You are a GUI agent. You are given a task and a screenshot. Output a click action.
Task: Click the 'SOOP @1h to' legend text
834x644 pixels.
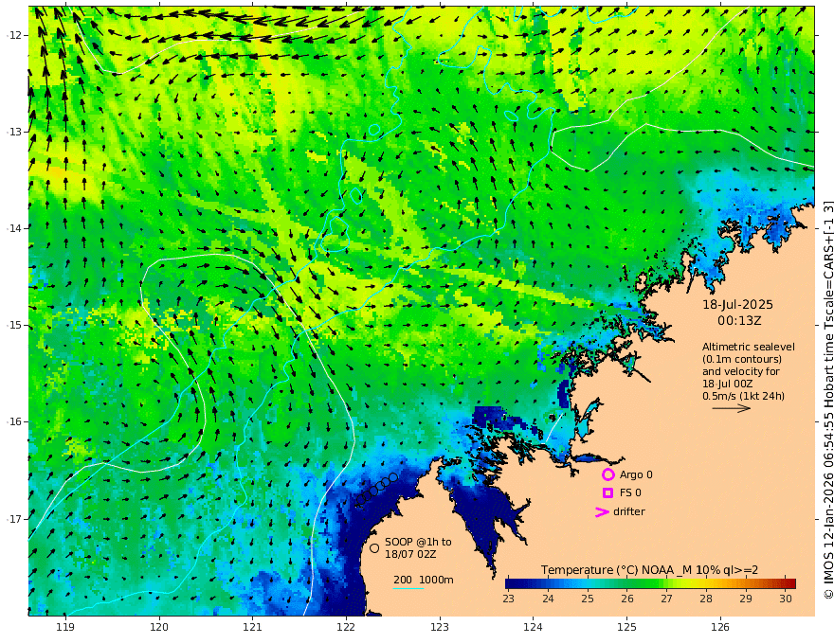[418, 542]
